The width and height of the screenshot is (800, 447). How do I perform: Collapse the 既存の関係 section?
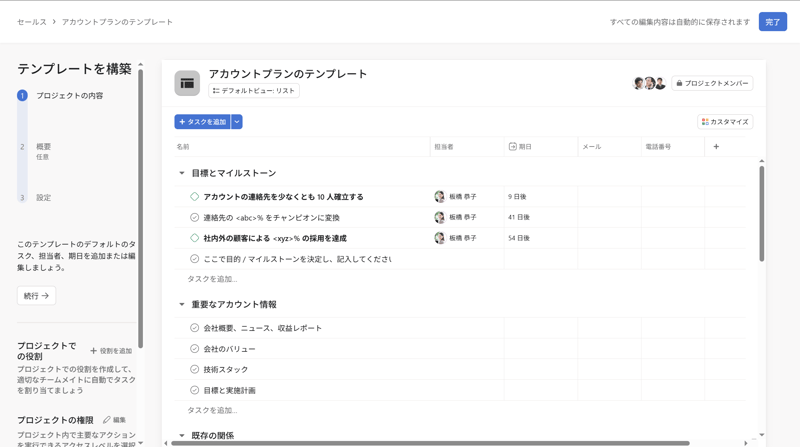click(x=182, y=436)
